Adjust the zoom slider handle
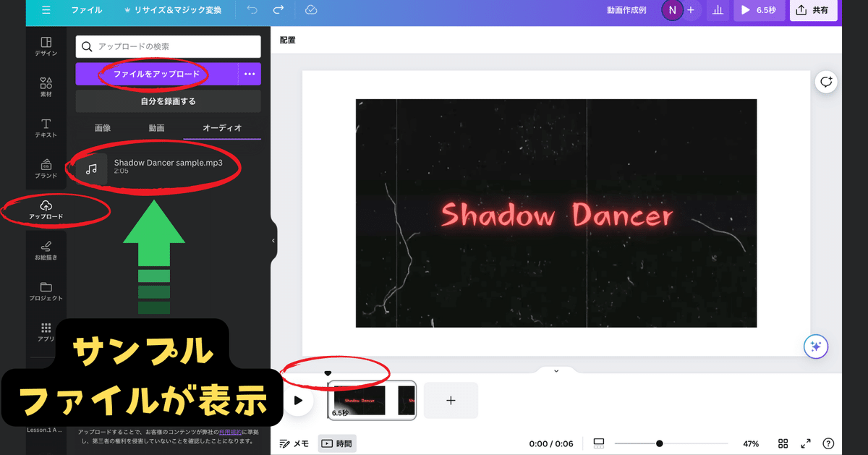The image size is (868, 455). click(659, 443)
